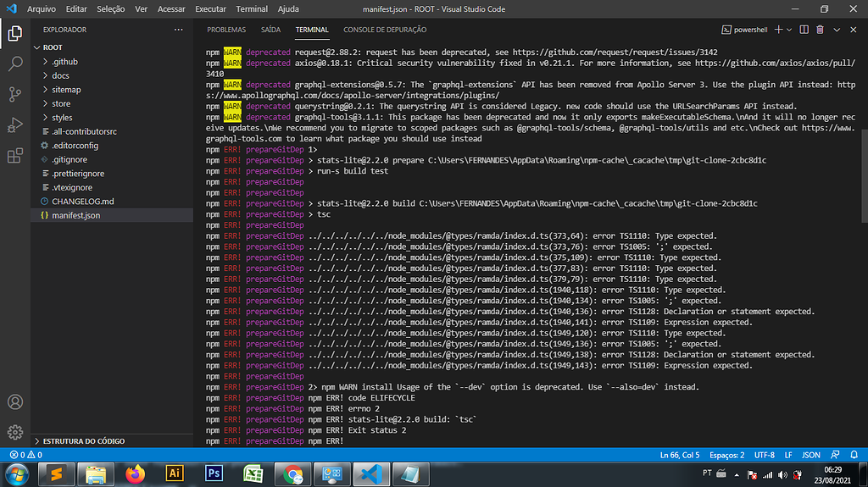868x487 pixels.
Task: Open the .gitignore file
Action: pos(112,159)
